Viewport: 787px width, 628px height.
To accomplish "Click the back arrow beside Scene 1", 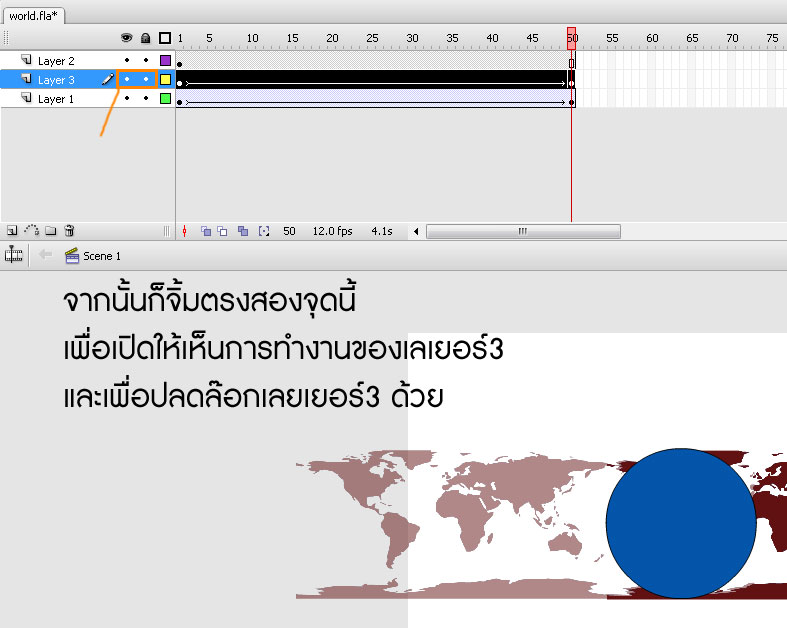I will click(46, 255).
